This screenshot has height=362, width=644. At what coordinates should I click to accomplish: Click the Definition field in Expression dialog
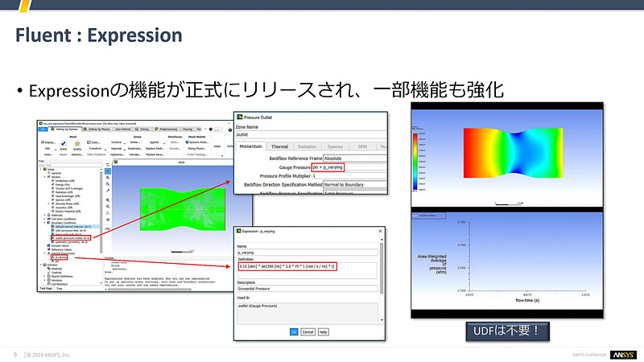point(307,270)
